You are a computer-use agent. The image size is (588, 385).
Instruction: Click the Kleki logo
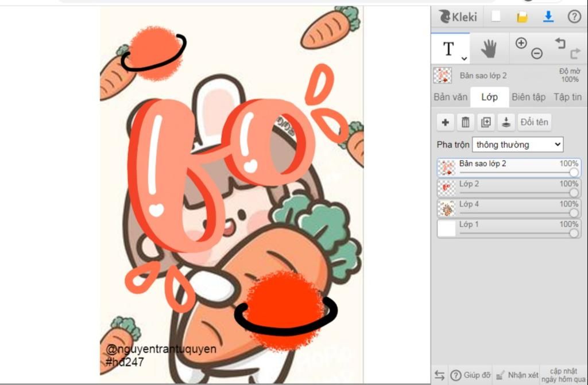(458, 17)
